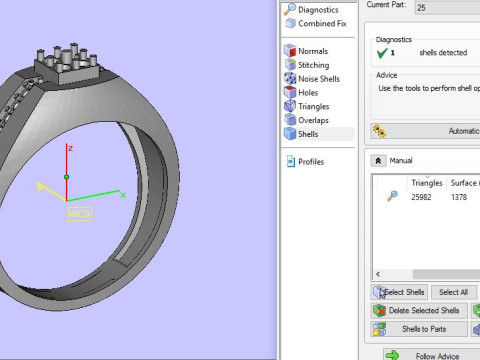Click the Automatic fix button
The image size is (480, 360).
(x=425, y=131)
